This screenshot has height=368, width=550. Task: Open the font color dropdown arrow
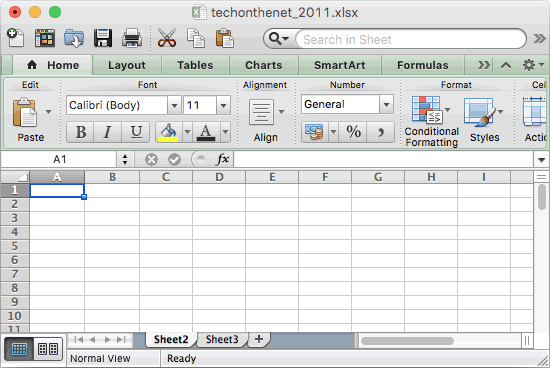click(x=226, y=132)
